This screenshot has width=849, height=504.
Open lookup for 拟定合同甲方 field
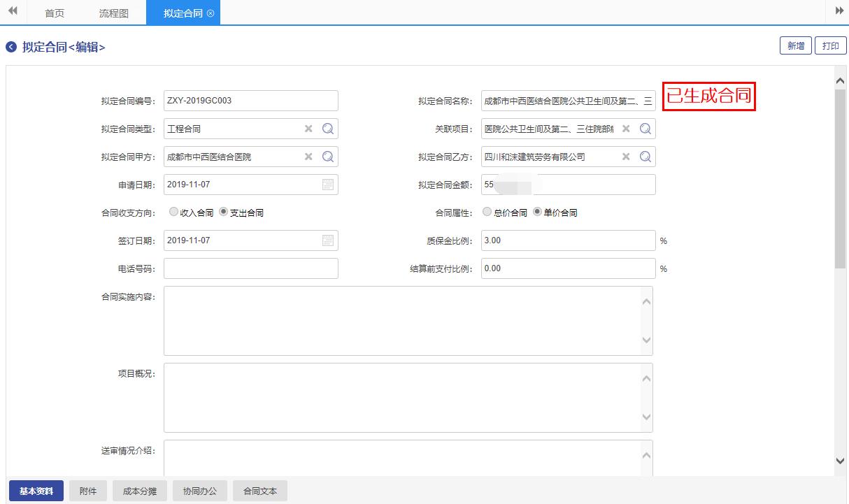(328, 157)
